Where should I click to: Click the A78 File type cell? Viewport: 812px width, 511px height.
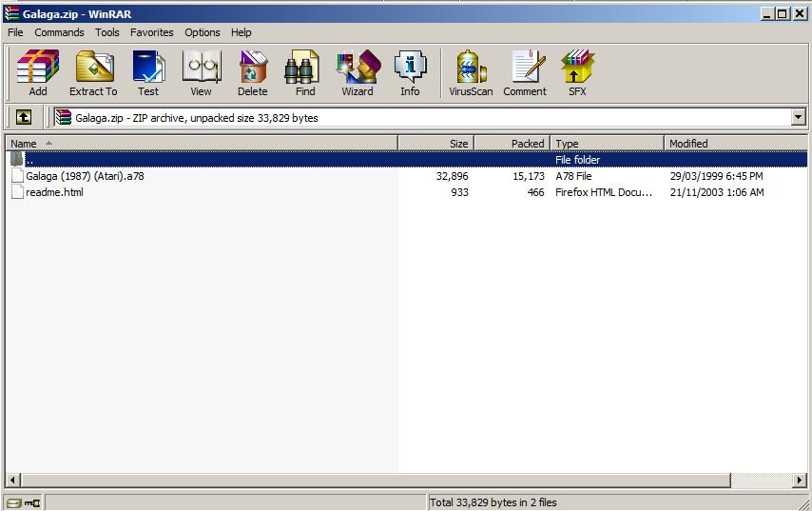click(x=573, y=176)
